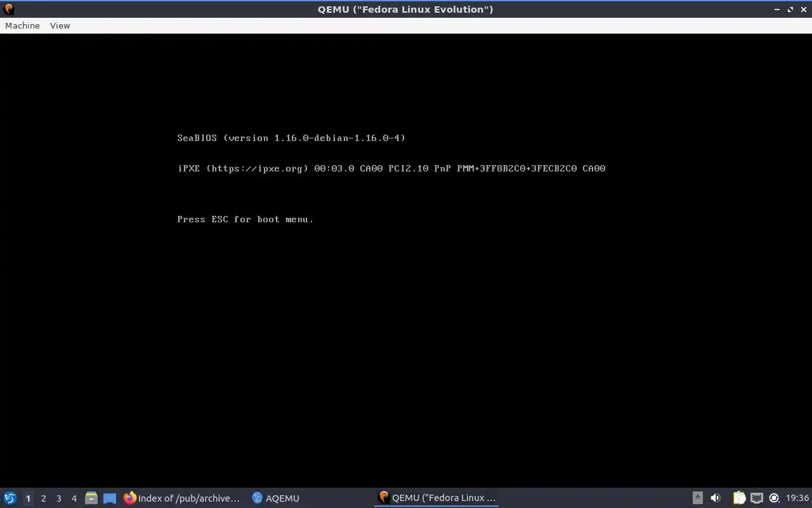This screenshot has width=812, height=508.
Task: Open the Machine menu
Action: coord(22,25)
